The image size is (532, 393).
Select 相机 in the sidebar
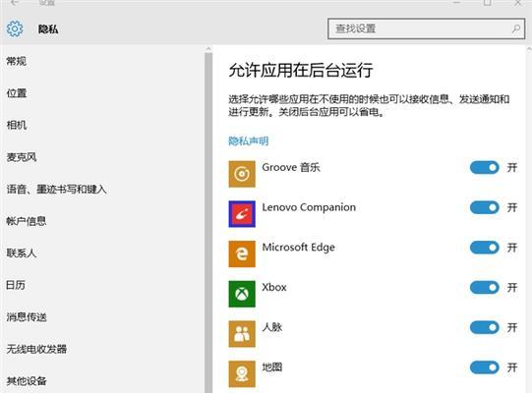(17, 125)
